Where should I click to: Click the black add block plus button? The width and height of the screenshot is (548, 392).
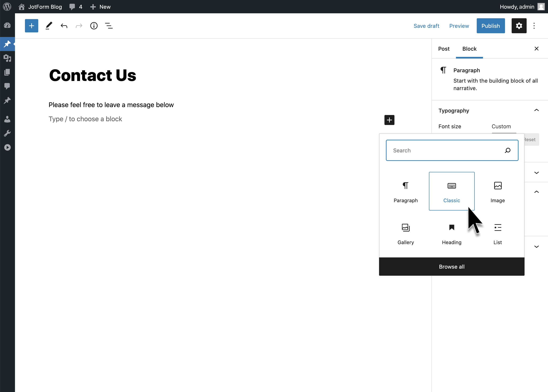[389, 120]
